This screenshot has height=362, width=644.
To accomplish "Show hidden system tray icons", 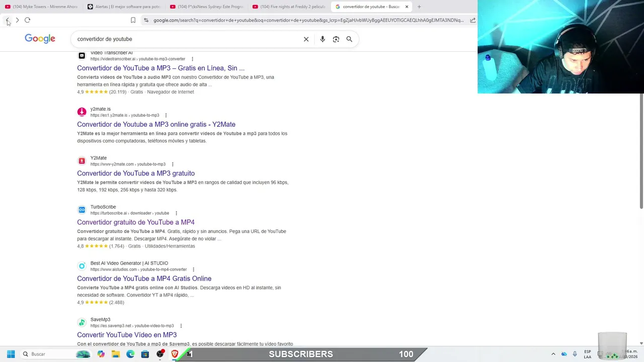I will 553,354.
